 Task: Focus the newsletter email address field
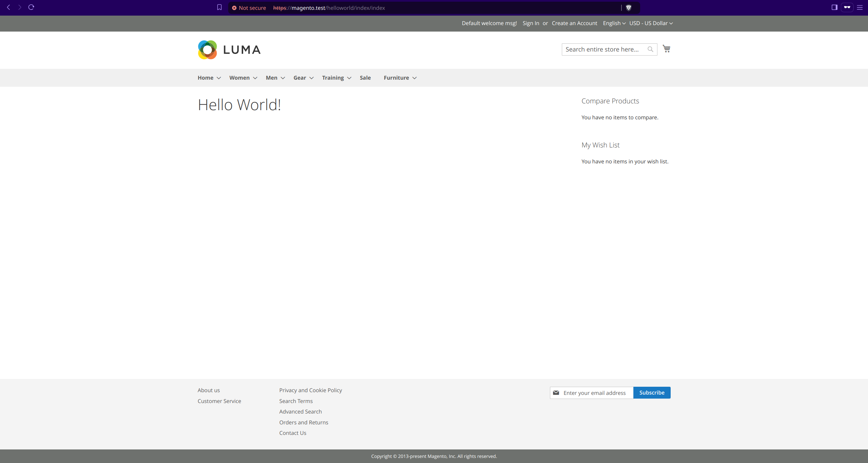595,393
